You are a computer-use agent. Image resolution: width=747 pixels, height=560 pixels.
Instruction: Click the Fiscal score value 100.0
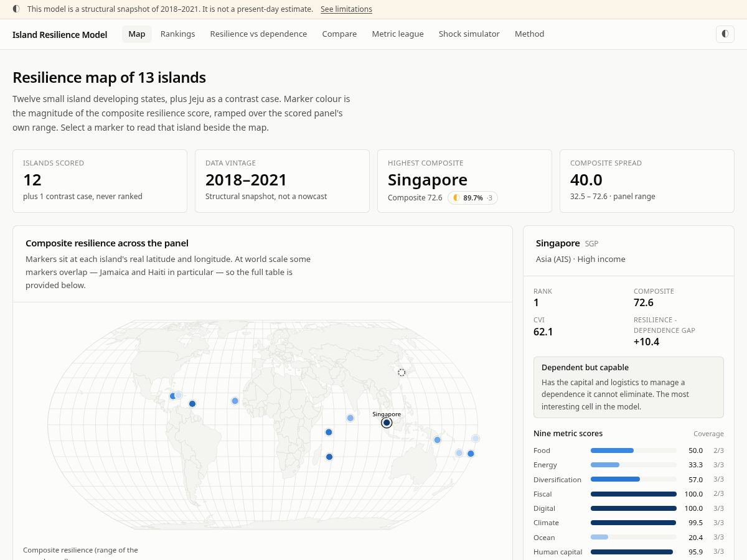693,494
